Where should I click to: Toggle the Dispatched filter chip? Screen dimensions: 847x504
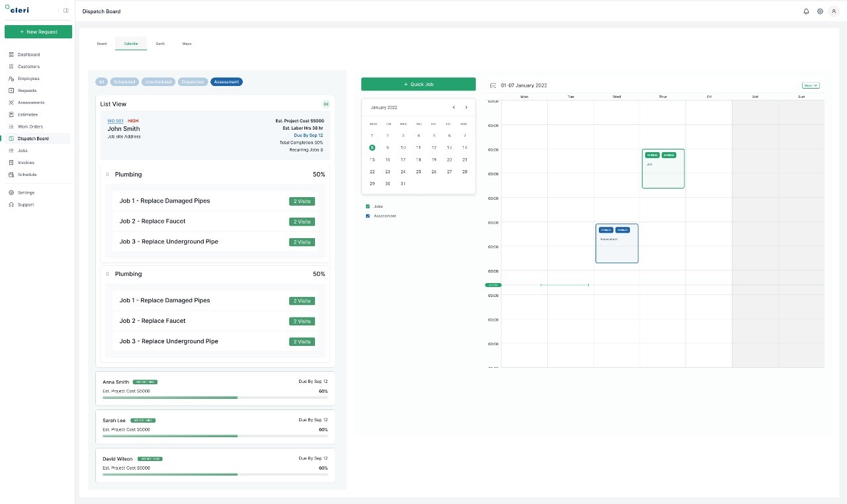tap(193, 82)
